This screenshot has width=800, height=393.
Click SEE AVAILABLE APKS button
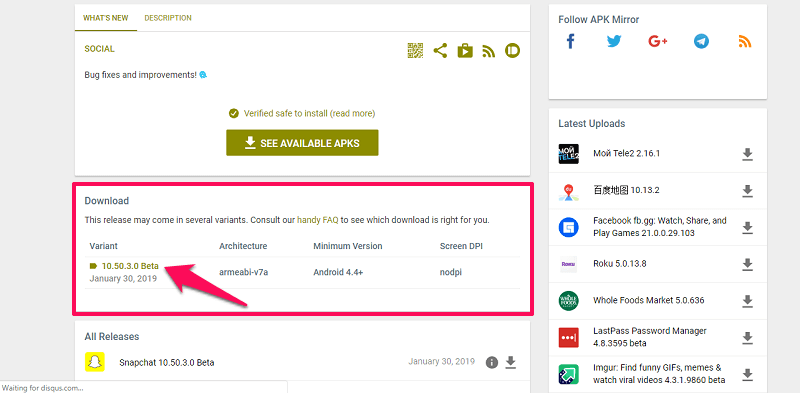[x=302, y=143]
